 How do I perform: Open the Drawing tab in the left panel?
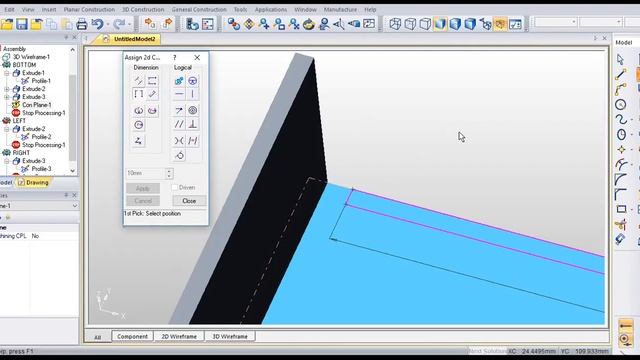pos(33,182)
